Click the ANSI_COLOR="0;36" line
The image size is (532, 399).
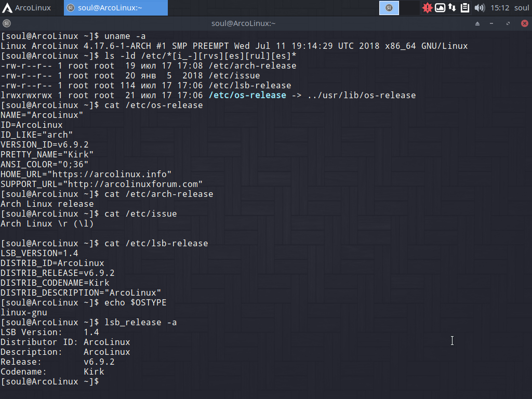(45, 165)
